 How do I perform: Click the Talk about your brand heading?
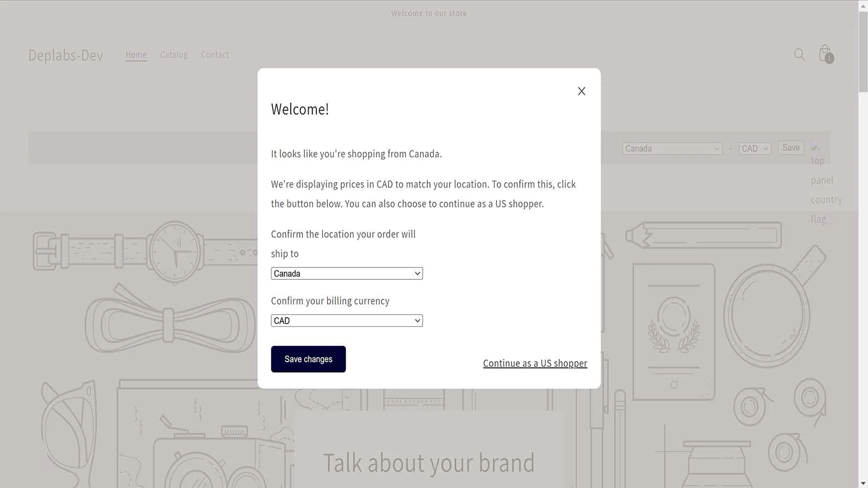pos(429,464)
